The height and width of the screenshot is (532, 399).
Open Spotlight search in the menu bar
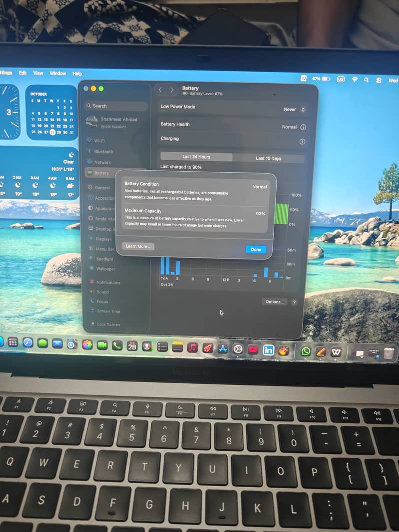pyautogui.click(x=367, y=80)
